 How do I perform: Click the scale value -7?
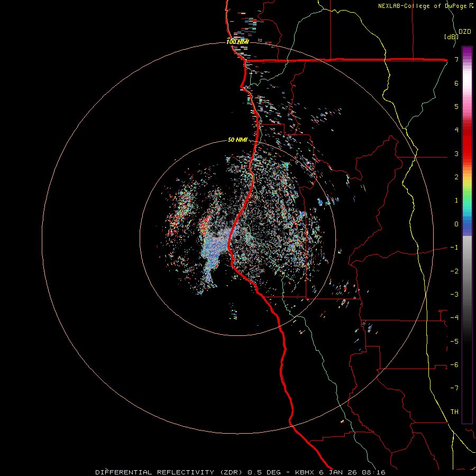pyautogui.click(x=454, y=388)
